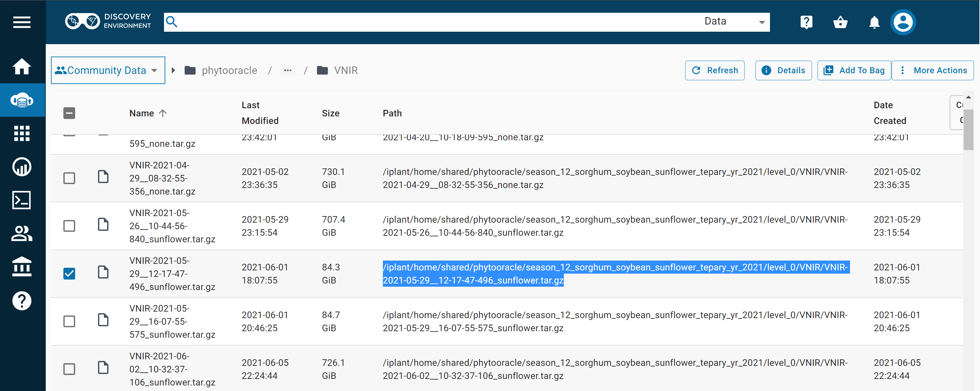Click the Date Created column header
980x391 pixels.
pyautogui.click(x=890, y=113)
